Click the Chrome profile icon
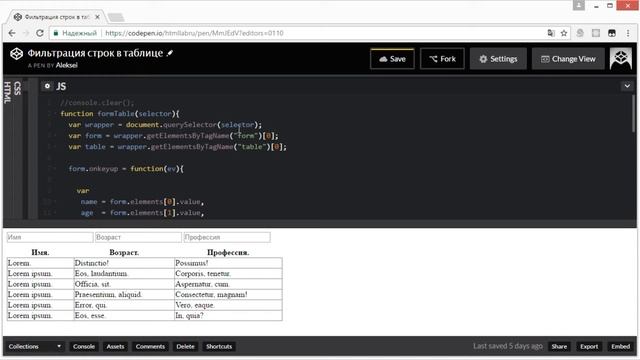Screen dimensions: 640x360 (579, 5)
